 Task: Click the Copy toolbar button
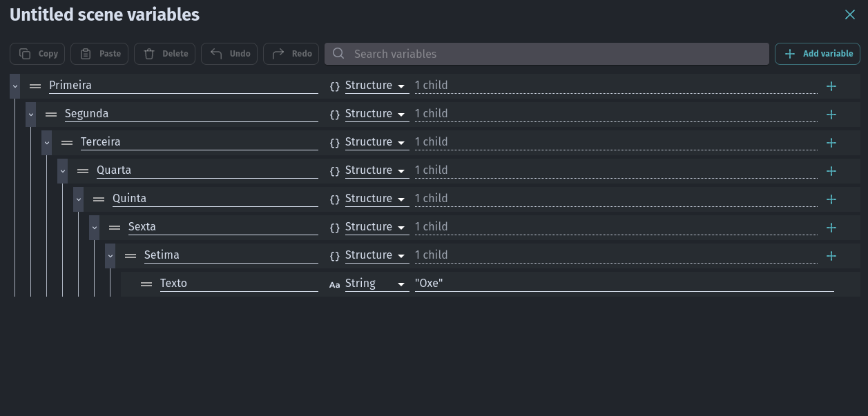click(38, 54)
